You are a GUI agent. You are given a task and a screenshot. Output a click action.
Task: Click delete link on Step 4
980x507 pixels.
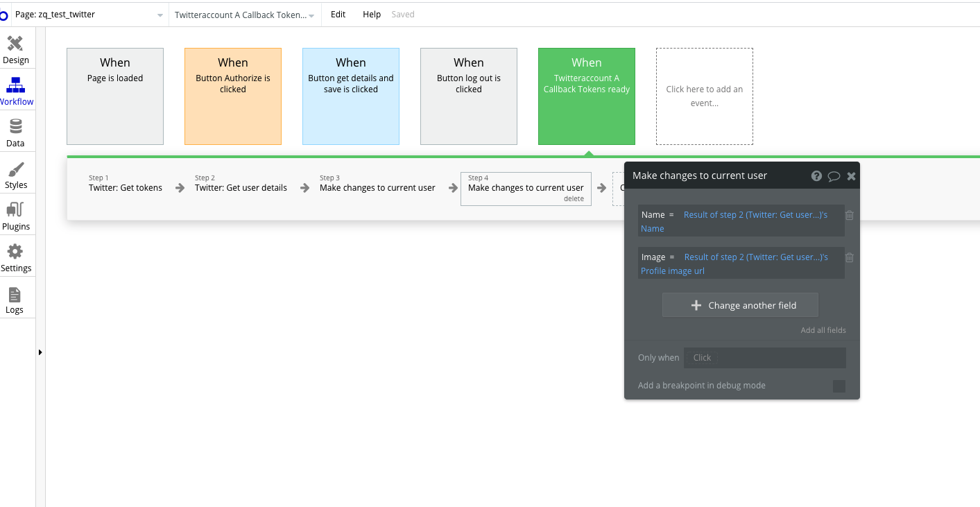574,199
